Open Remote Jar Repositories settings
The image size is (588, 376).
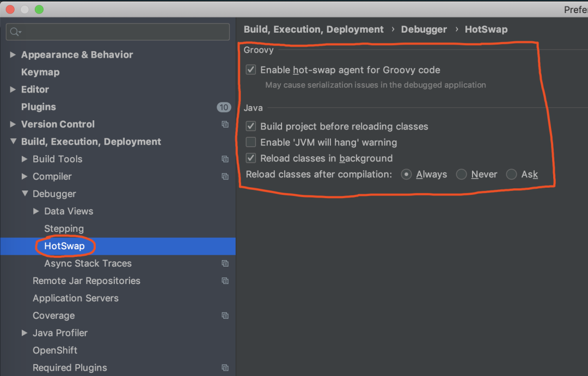(x=86, y=281)
